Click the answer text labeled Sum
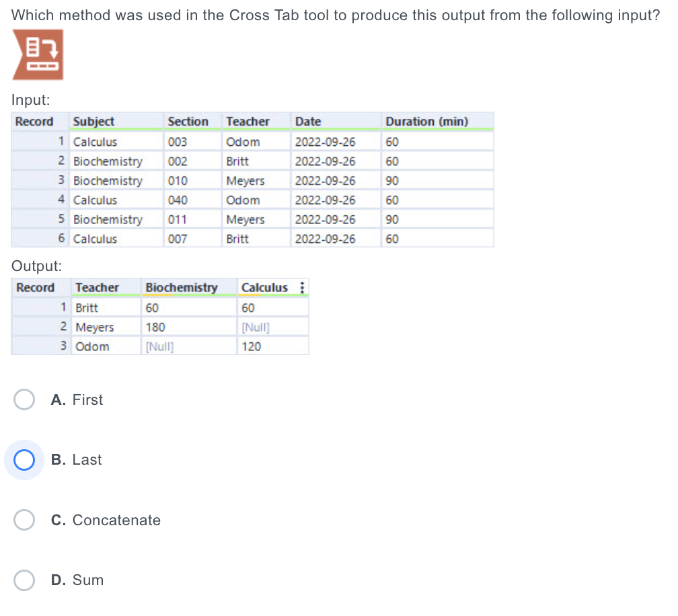Screen dimensions: 678x616 87,580
